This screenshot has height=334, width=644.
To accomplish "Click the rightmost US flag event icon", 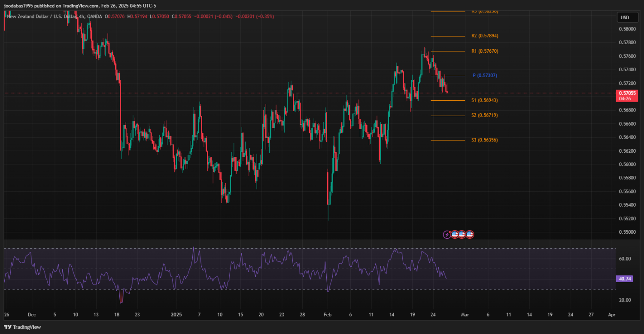I will (x=470, y=235).
